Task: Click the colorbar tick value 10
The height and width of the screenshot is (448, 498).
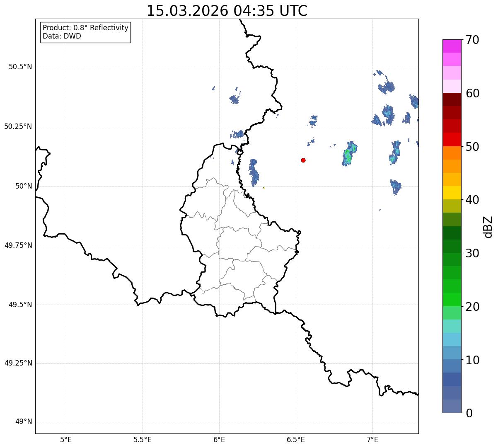Action: point(472,360)
